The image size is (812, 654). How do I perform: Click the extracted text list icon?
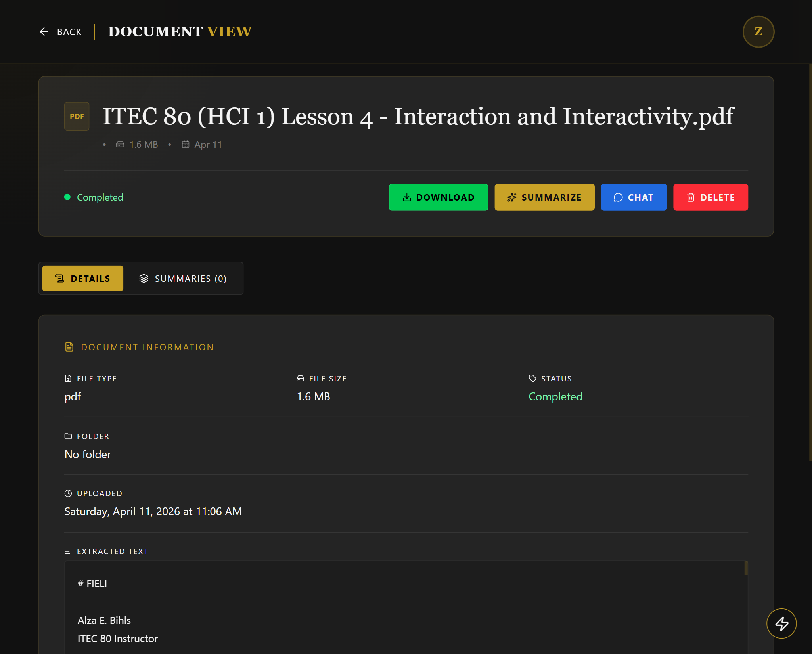67,551
